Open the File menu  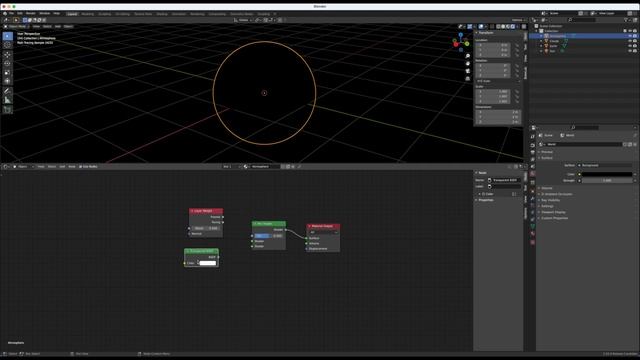click(11, 13)
